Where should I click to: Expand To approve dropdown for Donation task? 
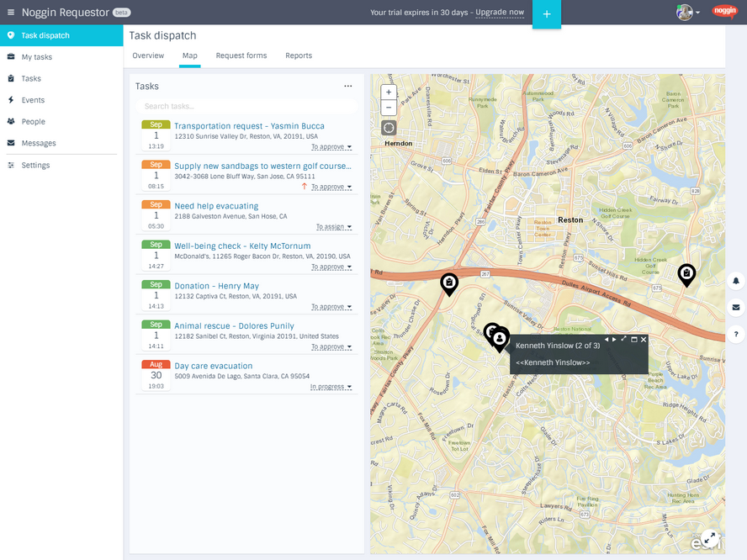coord(331,307)
